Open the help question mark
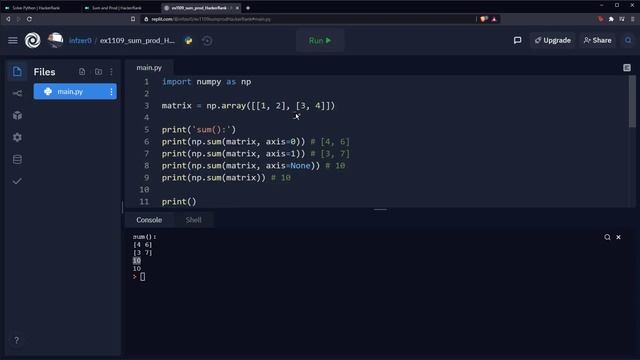This screenshot has height=360, width=640. 16,340
